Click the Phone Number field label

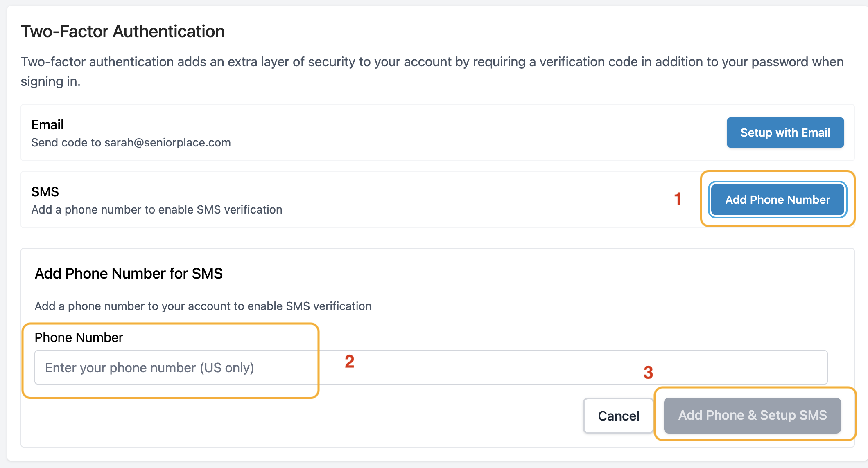coord(79,337)
